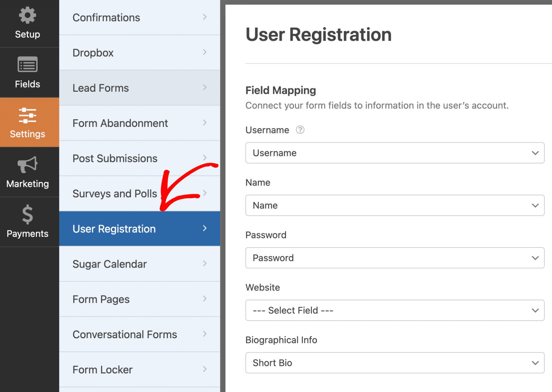552x392 pixels.
Task: Open Post Submissions settings
Action: pos(140,158)
